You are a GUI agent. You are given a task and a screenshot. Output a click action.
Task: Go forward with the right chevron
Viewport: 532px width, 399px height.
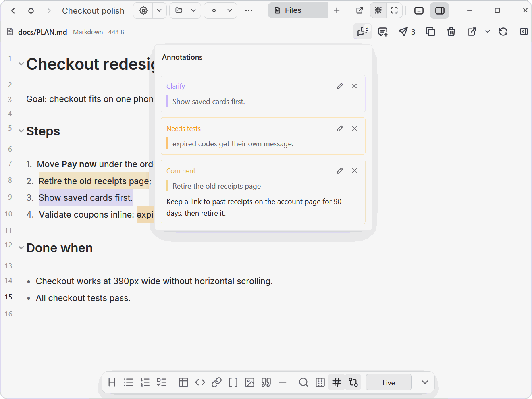coord(49,11)
